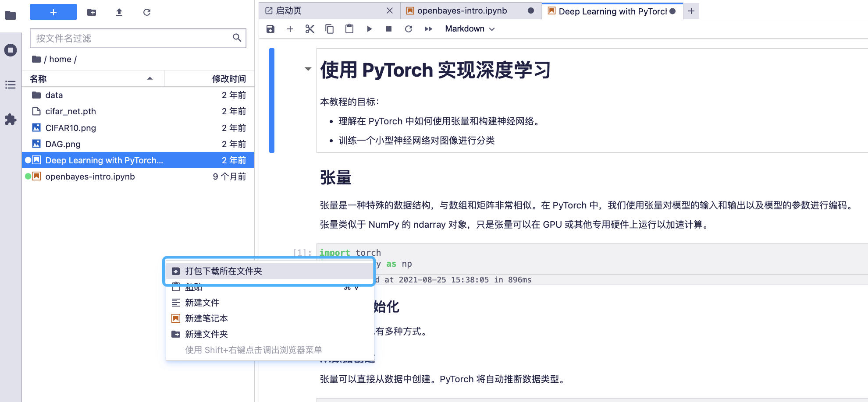Click the file name filter field
The height and width of the screenshot is (402, 868).
(x=132, y=39)
